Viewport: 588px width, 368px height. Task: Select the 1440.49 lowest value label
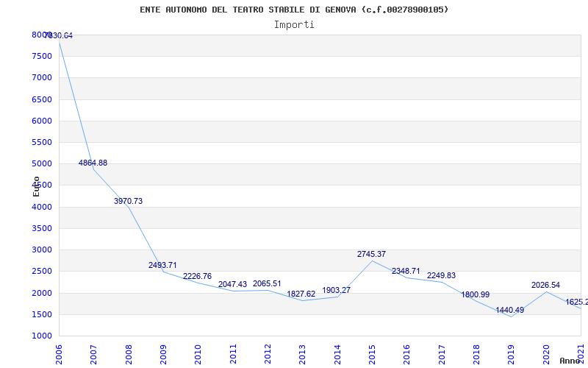point(509,311)
